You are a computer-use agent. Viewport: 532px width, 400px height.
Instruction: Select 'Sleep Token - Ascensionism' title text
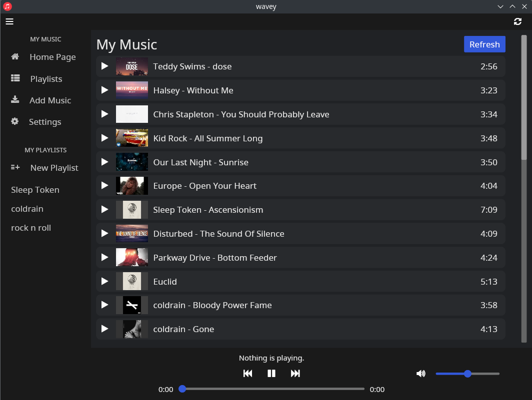208,210
